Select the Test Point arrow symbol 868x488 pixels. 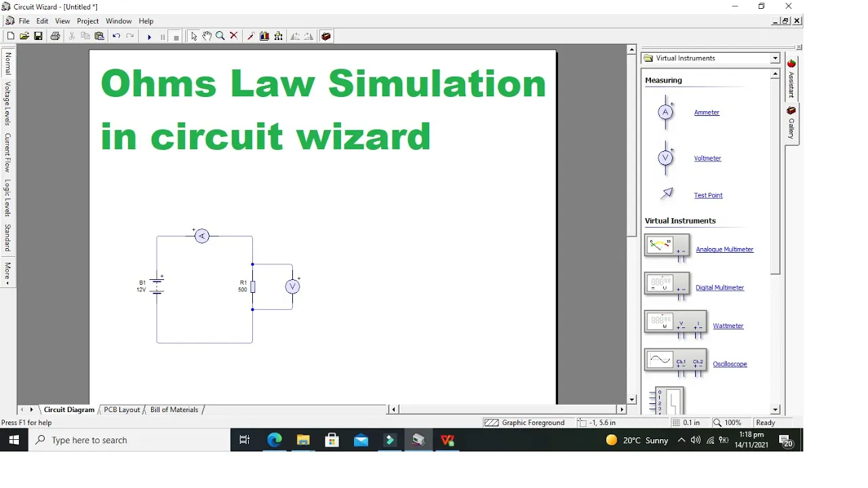[x=667, y=194]
